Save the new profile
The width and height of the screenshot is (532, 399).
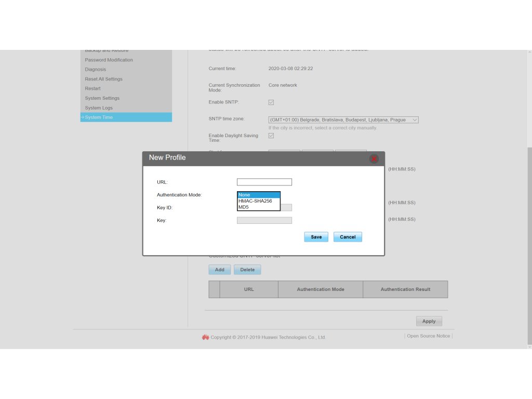point(316,237)
